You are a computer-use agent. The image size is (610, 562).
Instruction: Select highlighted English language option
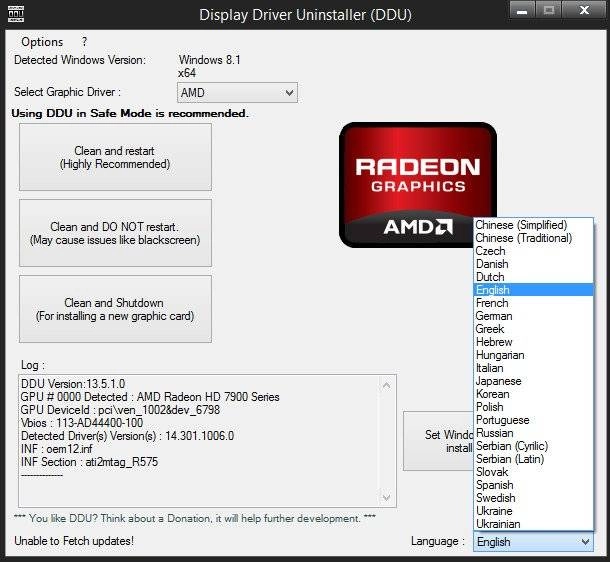pyautogui.click(x=533, y=290)
